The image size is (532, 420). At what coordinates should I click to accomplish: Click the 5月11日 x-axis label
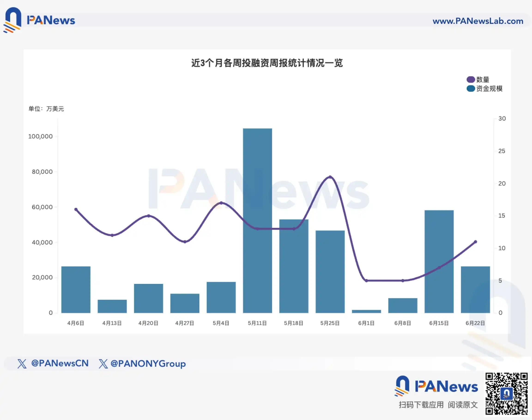click(257, 323)
